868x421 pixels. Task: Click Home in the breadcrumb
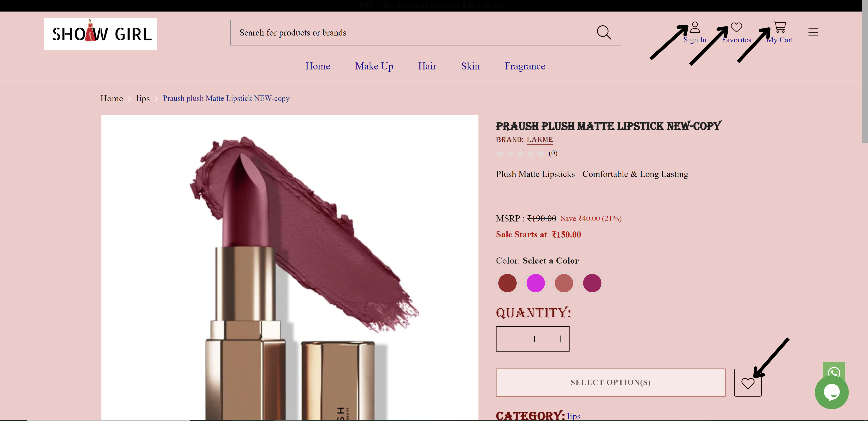[x=111, y=98]
